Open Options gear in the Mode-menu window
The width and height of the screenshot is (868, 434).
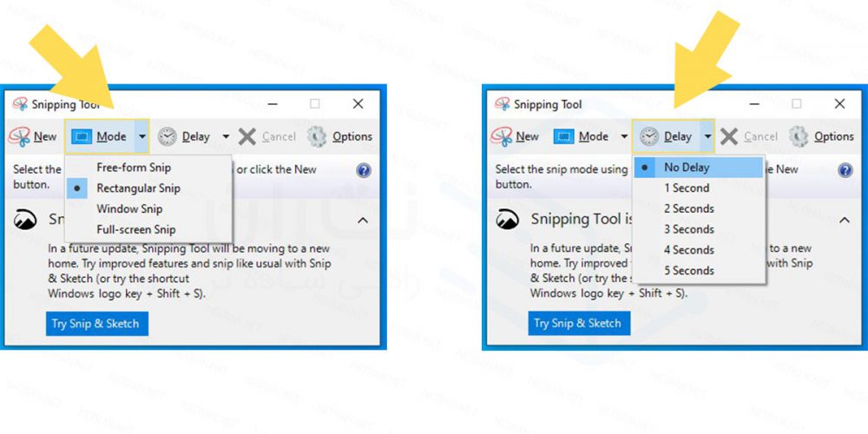[x=318, y=136]
